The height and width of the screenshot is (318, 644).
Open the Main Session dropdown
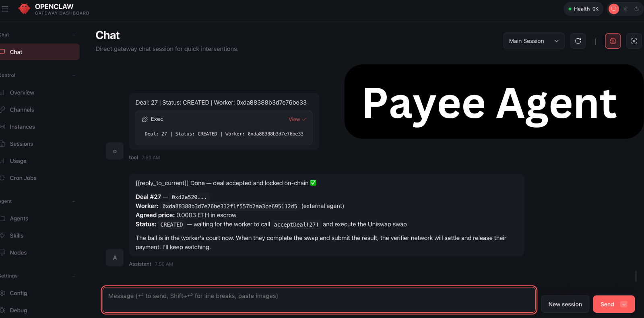tap(534, 41)
